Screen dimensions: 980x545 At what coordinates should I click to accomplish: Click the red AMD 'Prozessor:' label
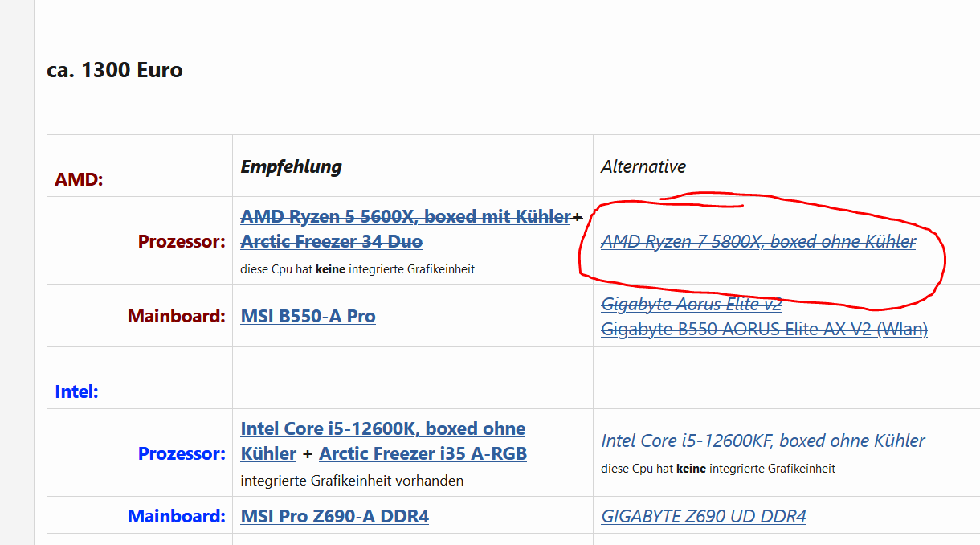click(182, 241)
